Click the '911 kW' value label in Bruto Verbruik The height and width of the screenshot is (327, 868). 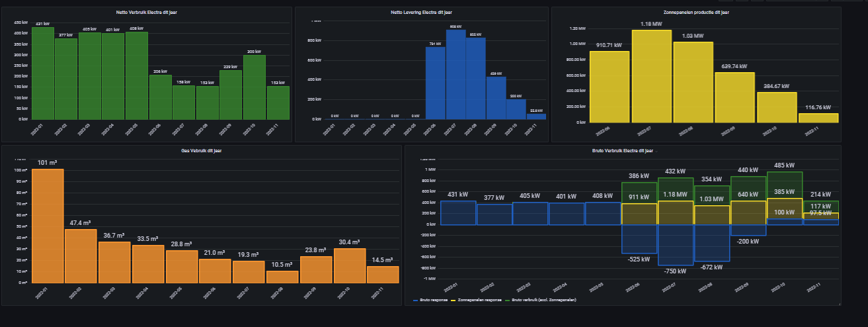[639, 197]
